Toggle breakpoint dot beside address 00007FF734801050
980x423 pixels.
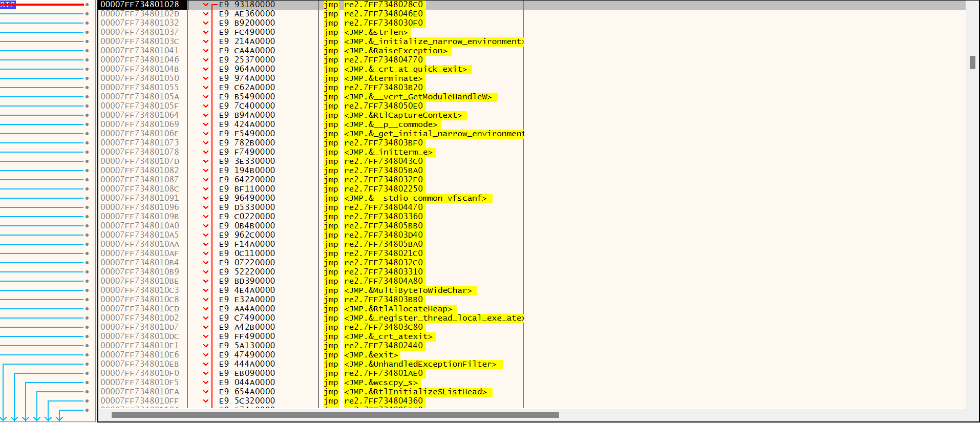click(x=87, y=78)
